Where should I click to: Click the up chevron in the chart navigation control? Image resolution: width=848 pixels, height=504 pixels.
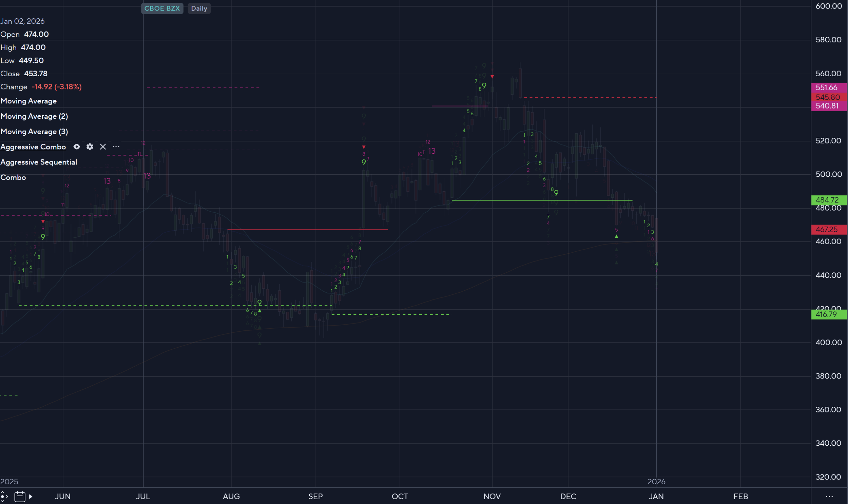[x=3, y=492]
